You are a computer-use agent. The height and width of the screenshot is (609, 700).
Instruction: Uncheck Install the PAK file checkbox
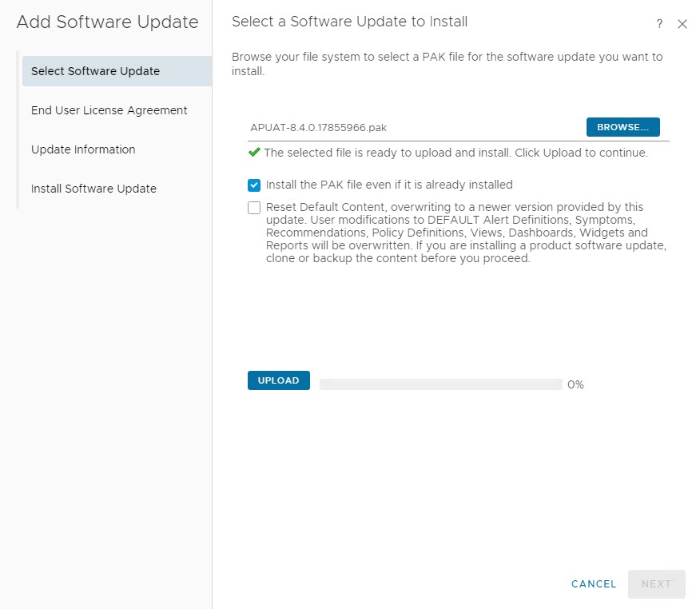(254, 185)
